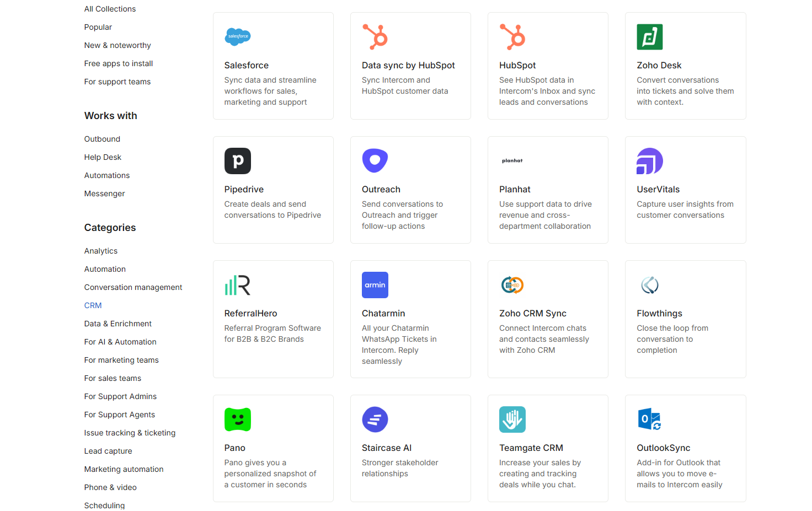
Task: Click the Pano app title
Action: (235, 448)
